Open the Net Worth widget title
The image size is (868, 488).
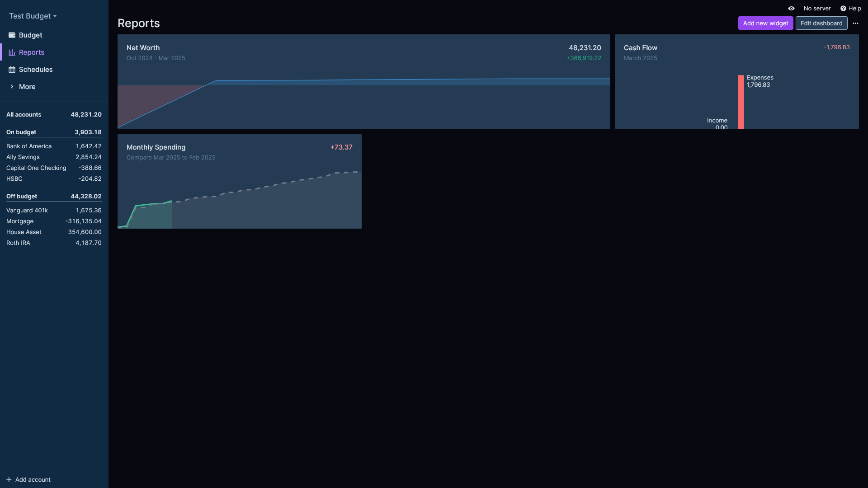coord(143,48)
